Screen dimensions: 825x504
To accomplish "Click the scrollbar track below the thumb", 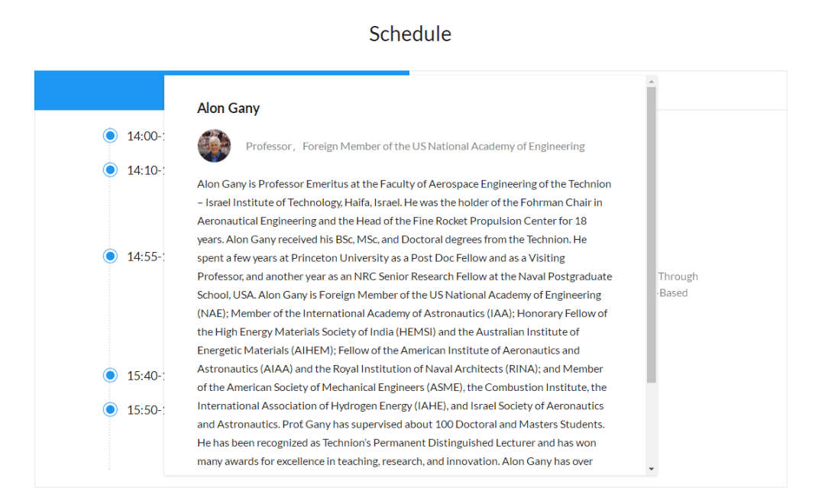I will pyautogui.click(x=652, y=423).
